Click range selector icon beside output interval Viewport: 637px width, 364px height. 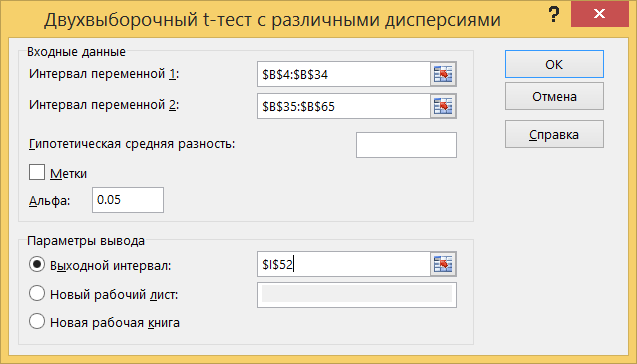(443, 264)
